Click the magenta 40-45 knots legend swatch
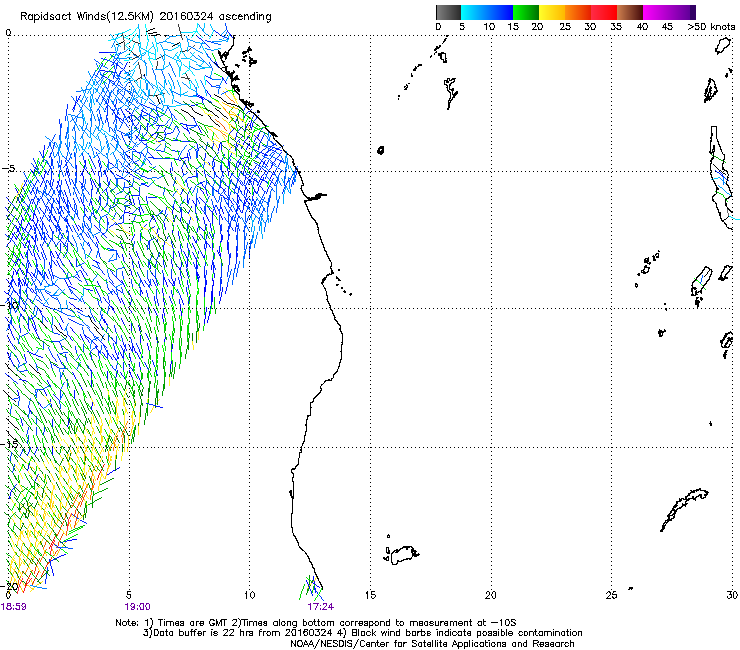 pyautogui.click(x=656, y=12)
